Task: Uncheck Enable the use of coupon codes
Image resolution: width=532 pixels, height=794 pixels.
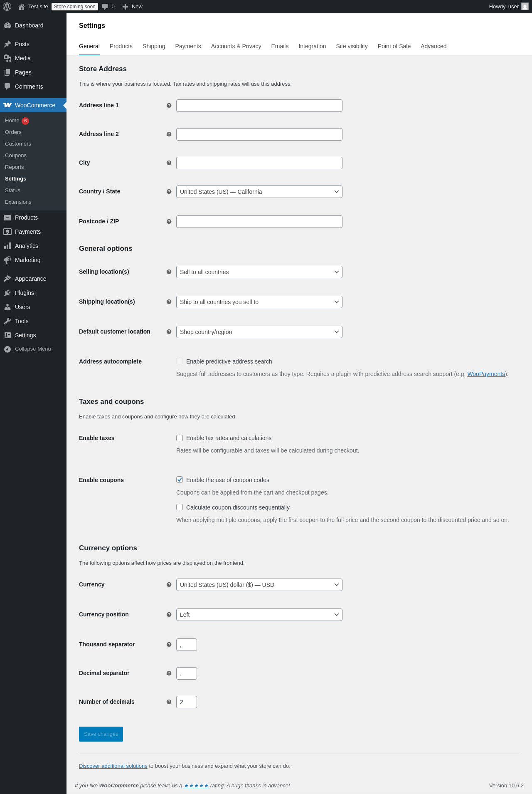Action: coord(180,480)
